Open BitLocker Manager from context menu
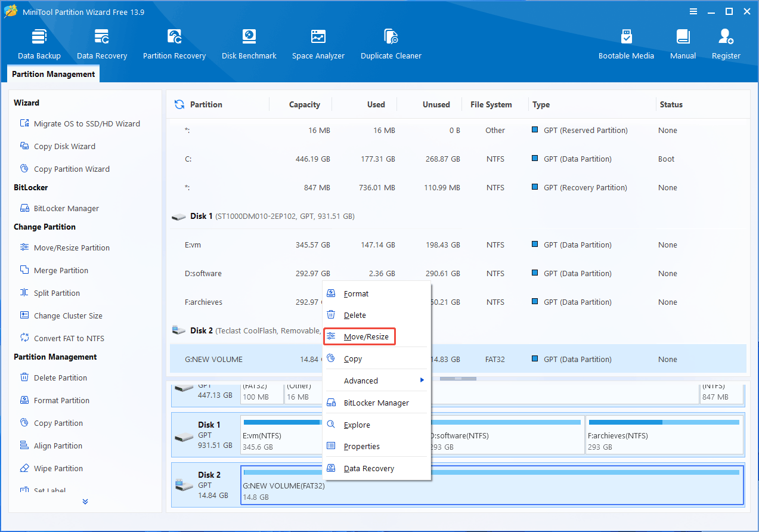The image size is (759, 532). click(377, 403)
